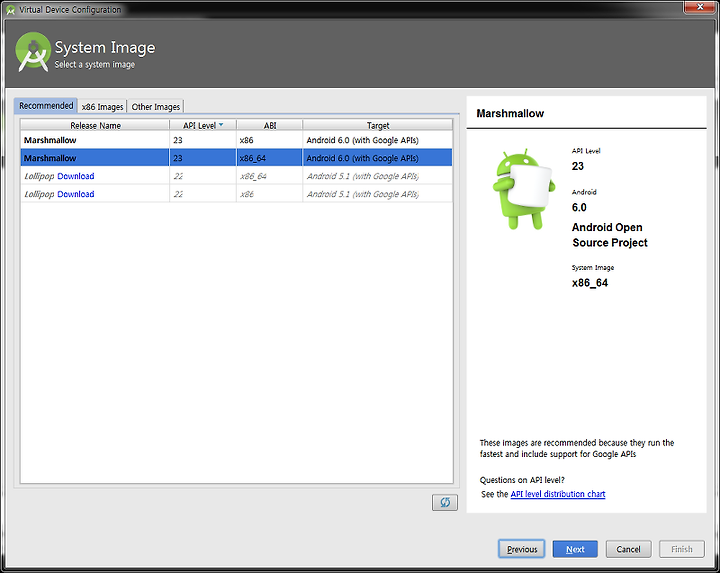Viewport: 720px width, 573px height.
Task: Close the Virtual Device Configuration window
Action: tap(700, 6)
